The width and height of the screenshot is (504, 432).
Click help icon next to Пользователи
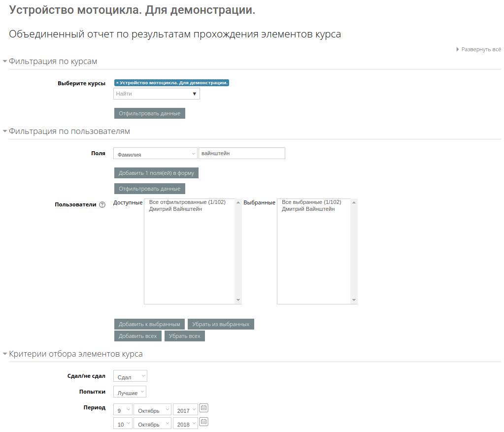[x=102, y=205]
